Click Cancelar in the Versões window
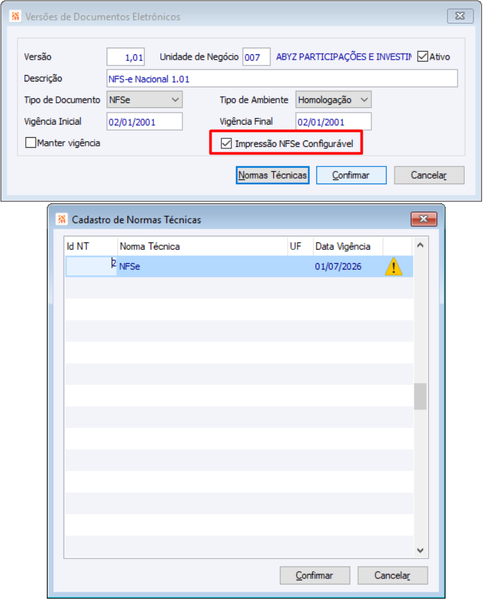 point(429,175)
